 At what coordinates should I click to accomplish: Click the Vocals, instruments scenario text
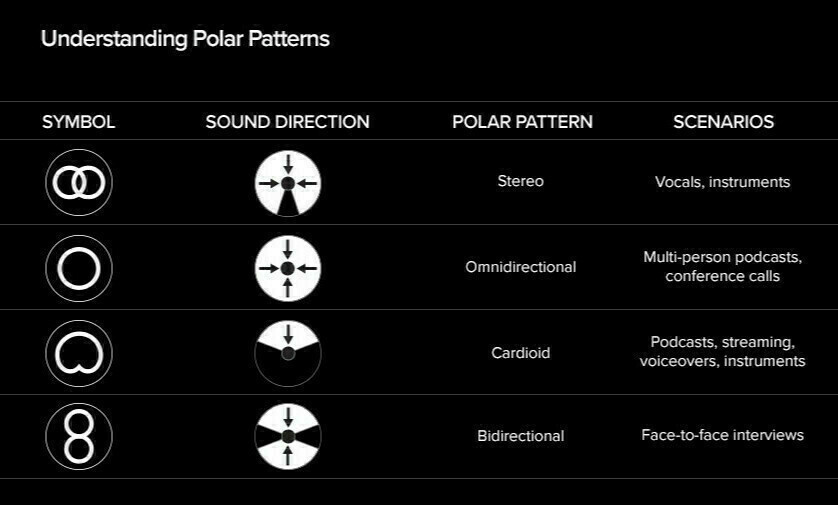tap(723, 182)
